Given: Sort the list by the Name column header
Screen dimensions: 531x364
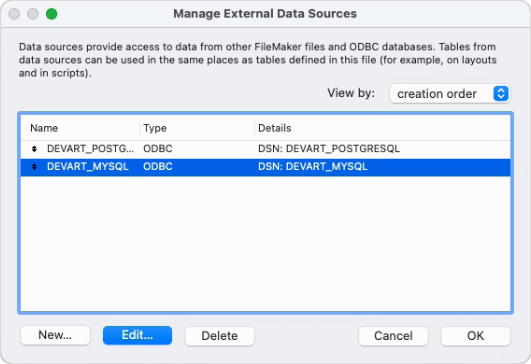Looking at the screenshot, I should click(44, 128).
